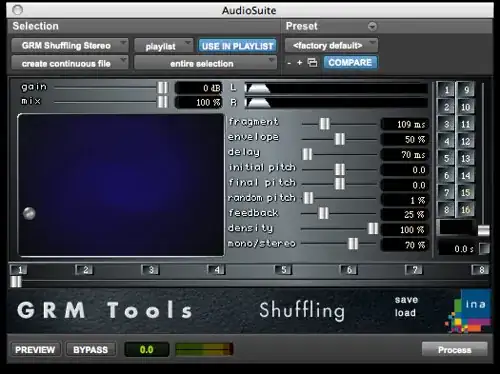
Task: Click save in GRM Tools banner
Action: tap(406, 300)
